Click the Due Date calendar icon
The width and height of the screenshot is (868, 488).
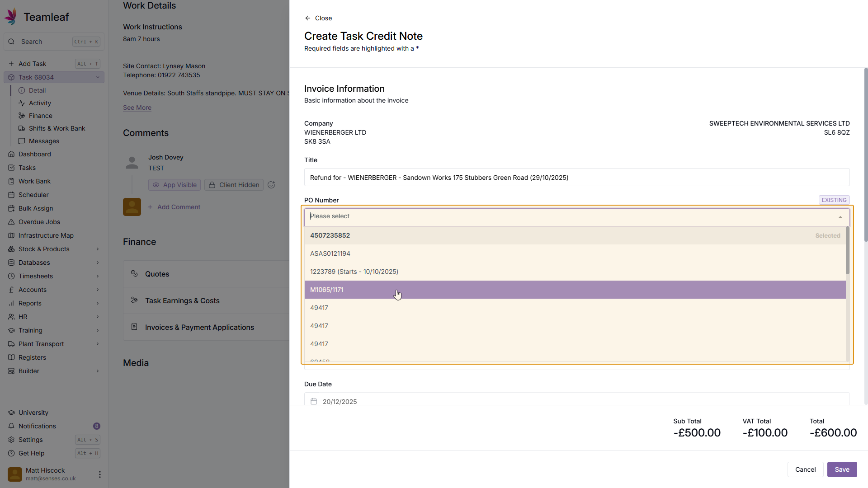[x=314, y=401]
